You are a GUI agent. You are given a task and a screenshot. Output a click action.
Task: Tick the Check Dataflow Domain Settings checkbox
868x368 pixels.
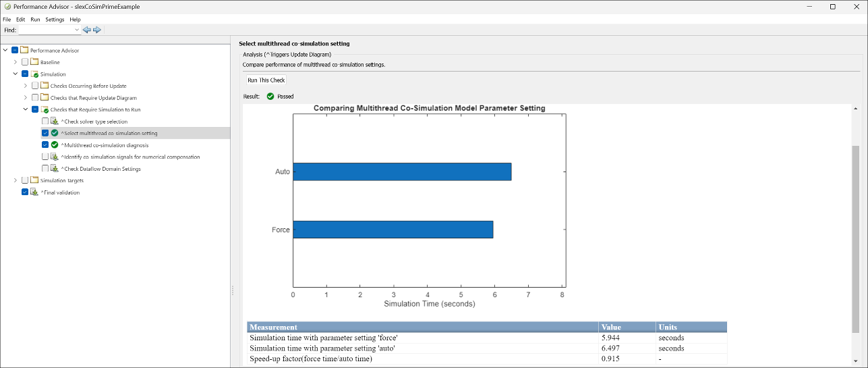click(45, 169)
